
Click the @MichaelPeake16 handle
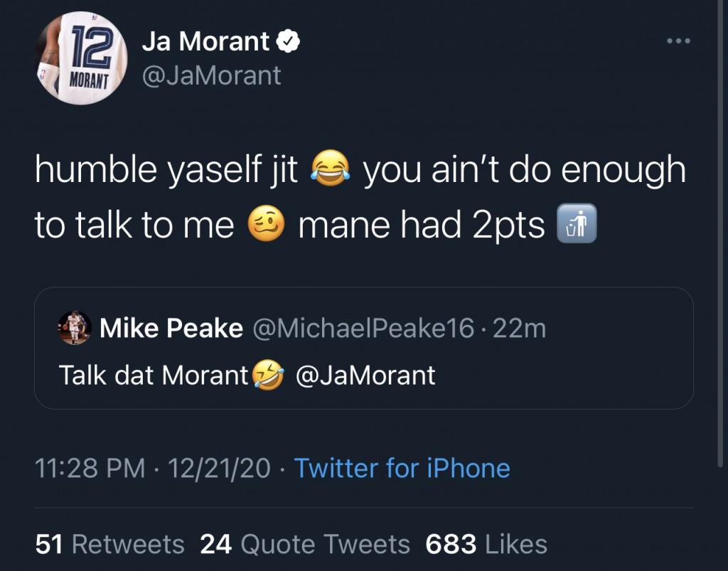[363, 329]
